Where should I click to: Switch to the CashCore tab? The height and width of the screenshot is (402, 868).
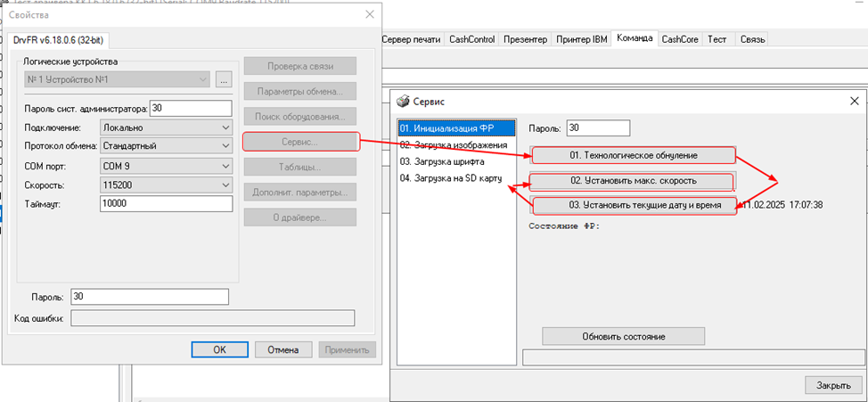tap(680, 39)
